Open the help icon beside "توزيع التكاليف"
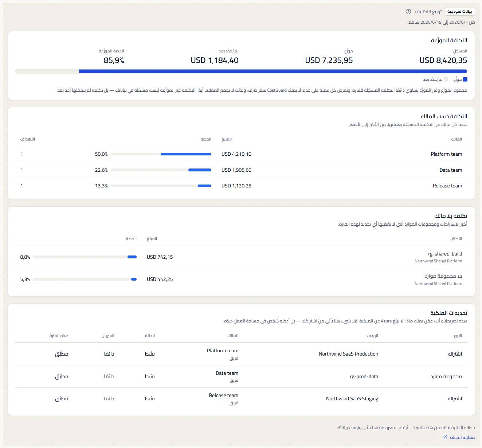This screenshot has width=482, height=448. click(x=408, y=12)
